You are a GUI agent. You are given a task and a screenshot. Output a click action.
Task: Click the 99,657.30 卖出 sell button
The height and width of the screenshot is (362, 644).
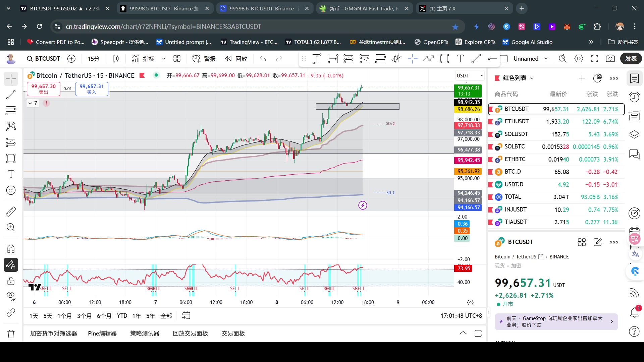(x=44, y=89)
